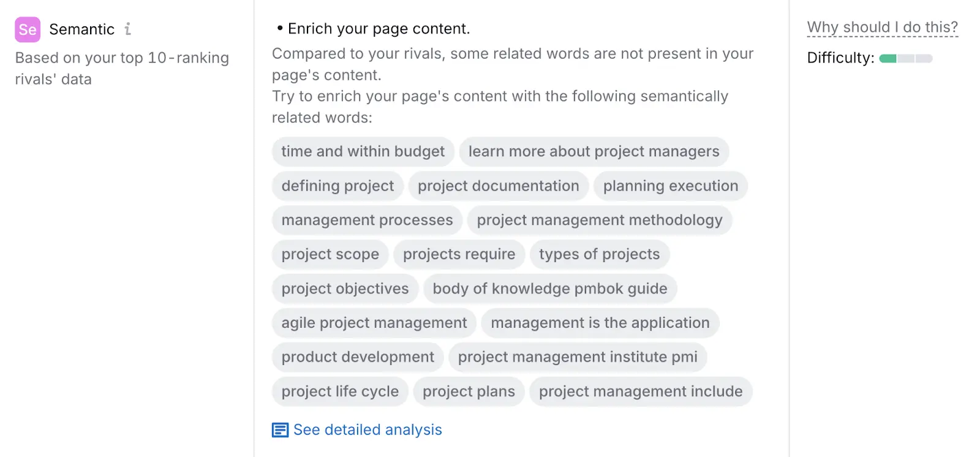Click the "types of projects" keyword tag
This screenshot has width=980, height=457.
point(600,254)
